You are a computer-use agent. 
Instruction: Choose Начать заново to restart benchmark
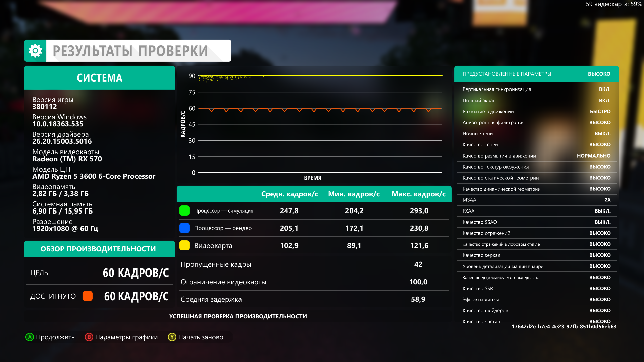click(x=196, y=337)
